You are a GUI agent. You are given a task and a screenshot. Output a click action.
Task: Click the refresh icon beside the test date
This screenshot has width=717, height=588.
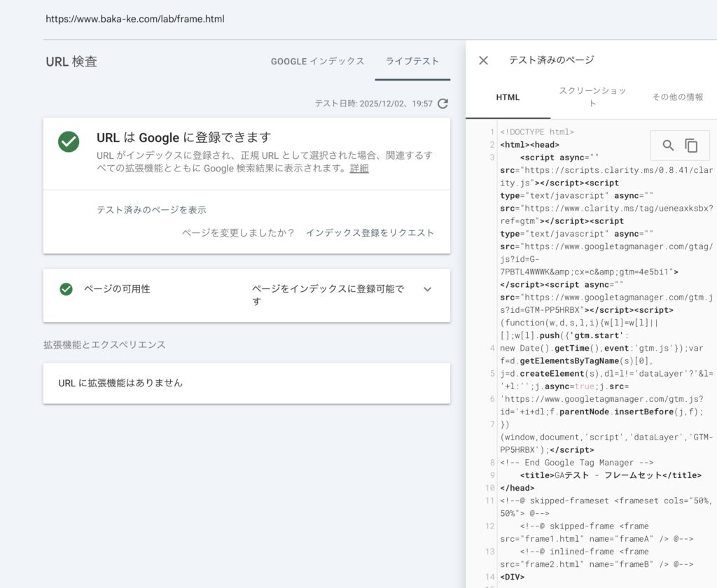click(443, 104)
